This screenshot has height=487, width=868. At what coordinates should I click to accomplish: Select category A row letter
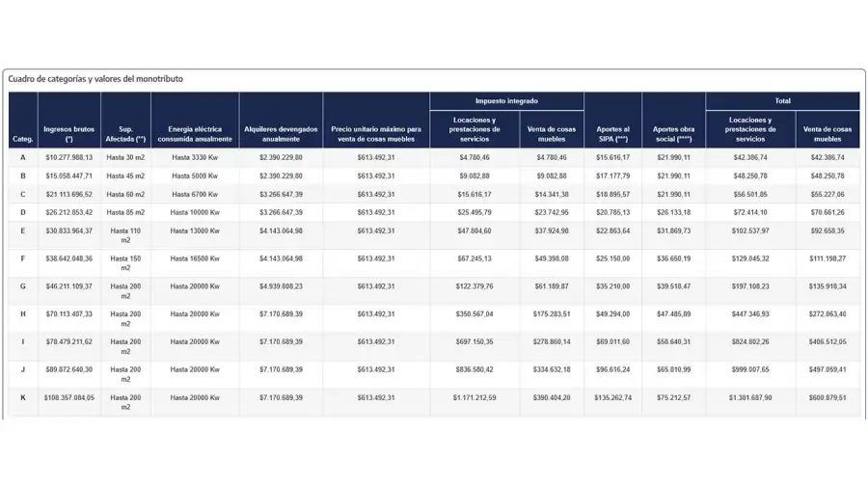point(22,157)
